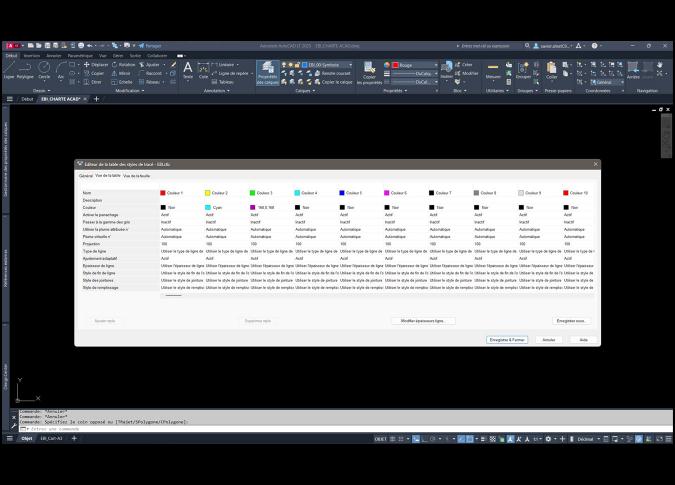The width and height of the screenshot is (675, 485).
Task: Open the Rouge object color dropdown
Action: (415, 65)
